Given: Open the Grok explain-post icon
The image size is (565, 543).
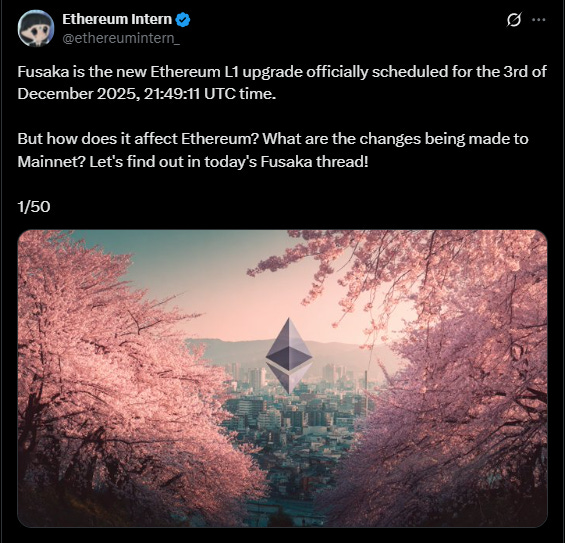Looking at the screenshot, I should coord(513,19).
